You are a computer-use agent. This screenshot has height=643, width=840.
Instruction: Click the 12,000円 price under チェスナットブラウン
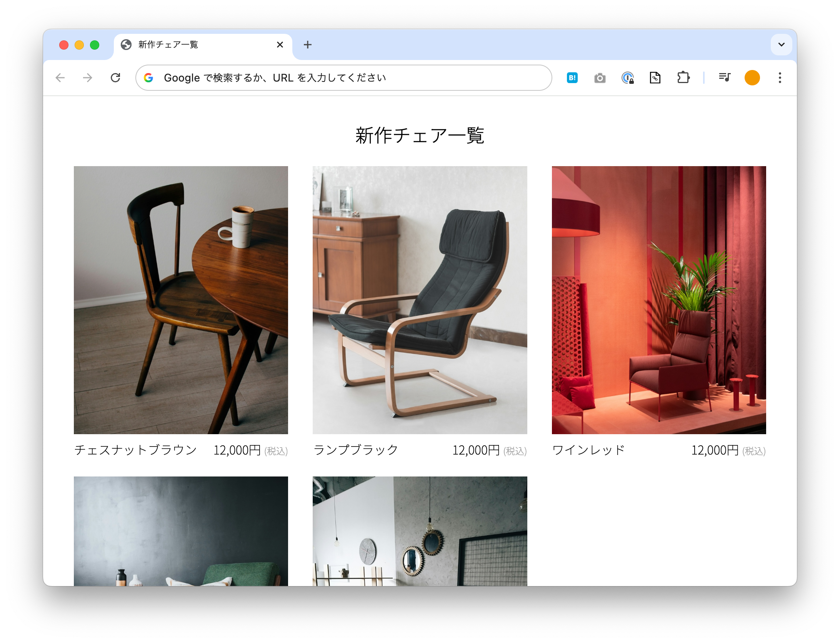pyautogui.click(x=237, y=450)
